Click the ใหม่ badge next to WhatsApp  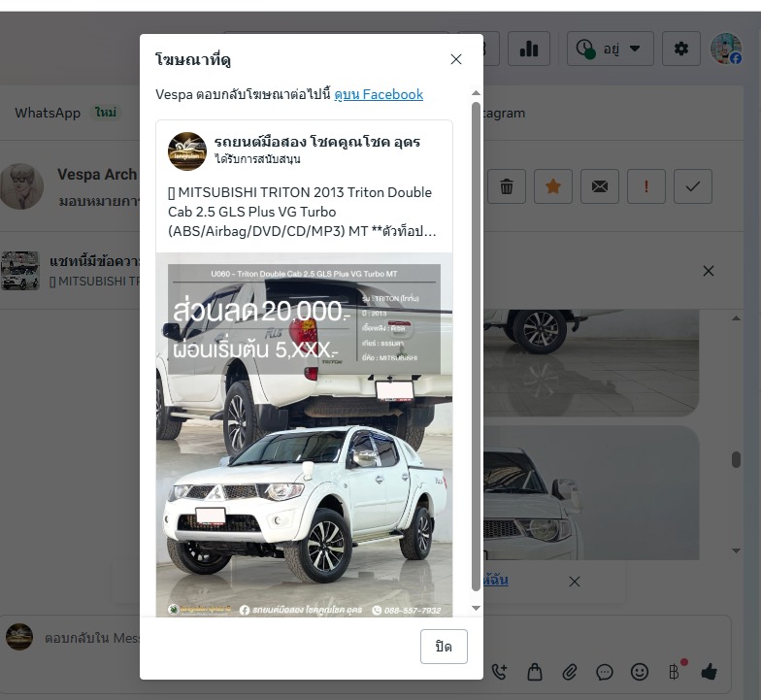[105, 113]
